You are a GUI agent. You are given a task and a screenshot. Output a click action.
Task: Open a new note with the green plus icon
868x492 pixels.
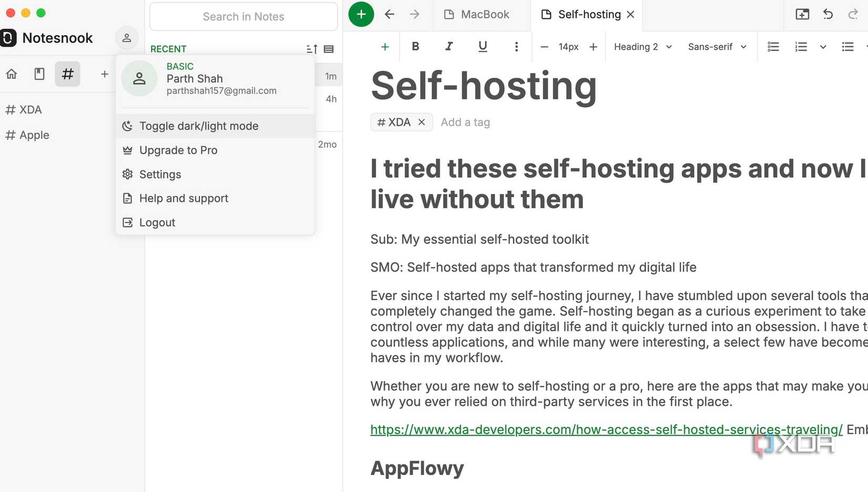pyautogui.click(x=361, y=14)
